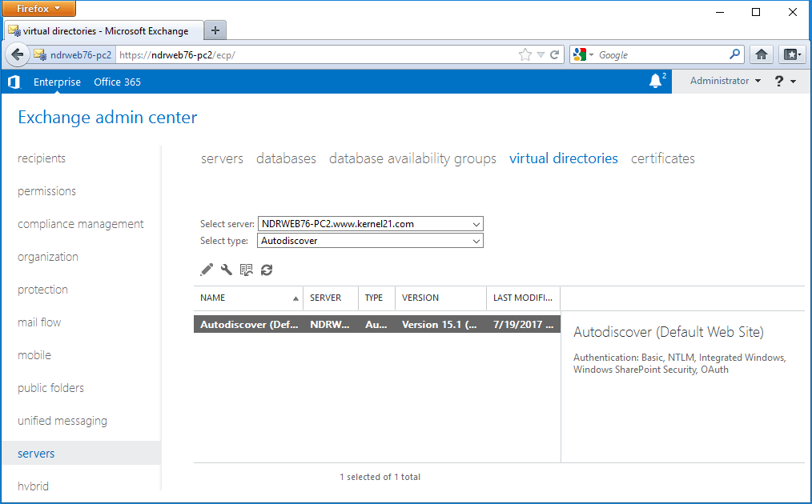Click the refresh icon in list toolbar
This screenshot has width=812, height=504.
coord(267,270)
